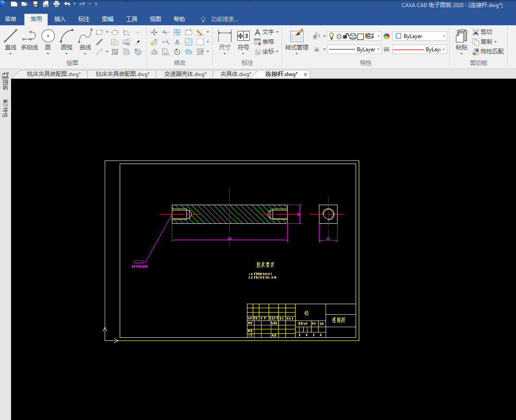The height and width of the screenshot is (420, 516).
Task: Save the current drawing
Action: [35, 4]
